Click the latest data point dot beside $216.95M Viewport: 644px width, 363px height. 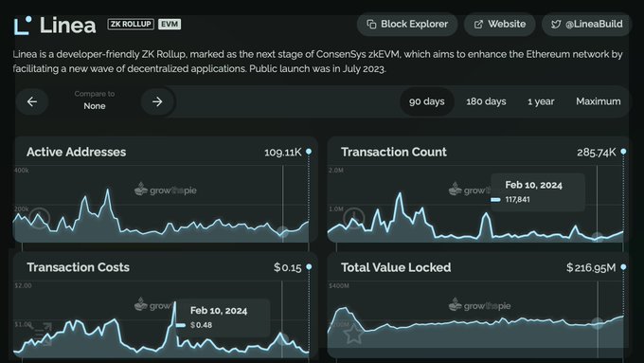[x=623, y=267]
